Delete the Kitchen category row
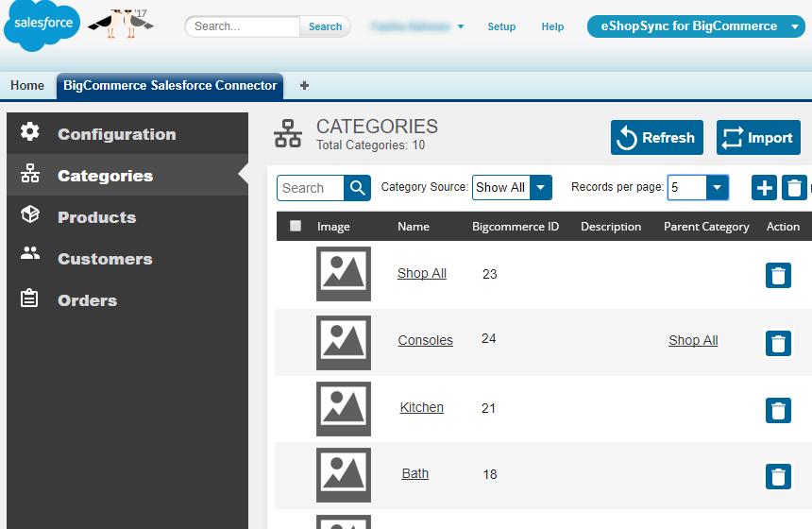Image resolution: width=812 pixels, height=529 pixels. click(777, 410)
